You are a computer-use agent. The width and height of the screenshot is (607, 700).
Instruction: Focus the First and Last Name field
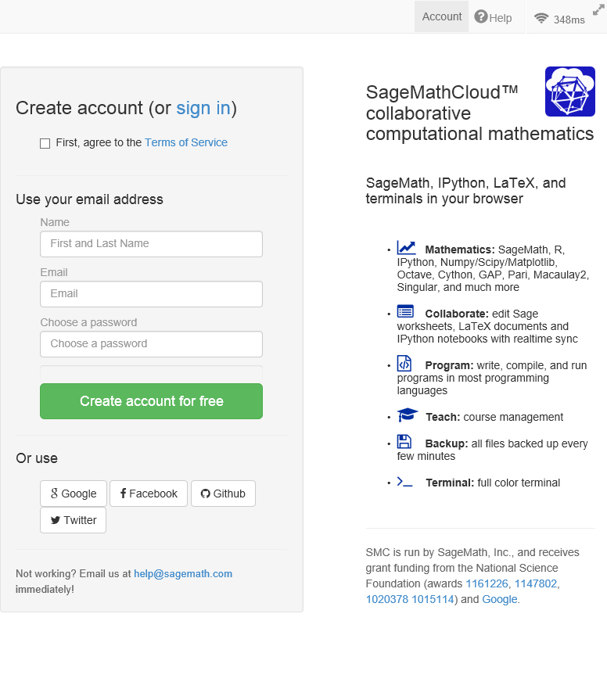pos(151,244)
